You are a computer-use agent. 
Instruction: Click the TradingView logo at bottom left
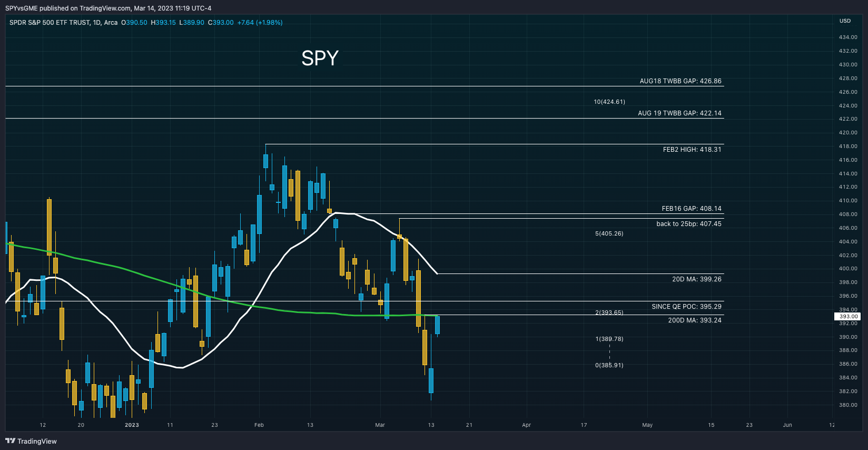click(31, 441)
